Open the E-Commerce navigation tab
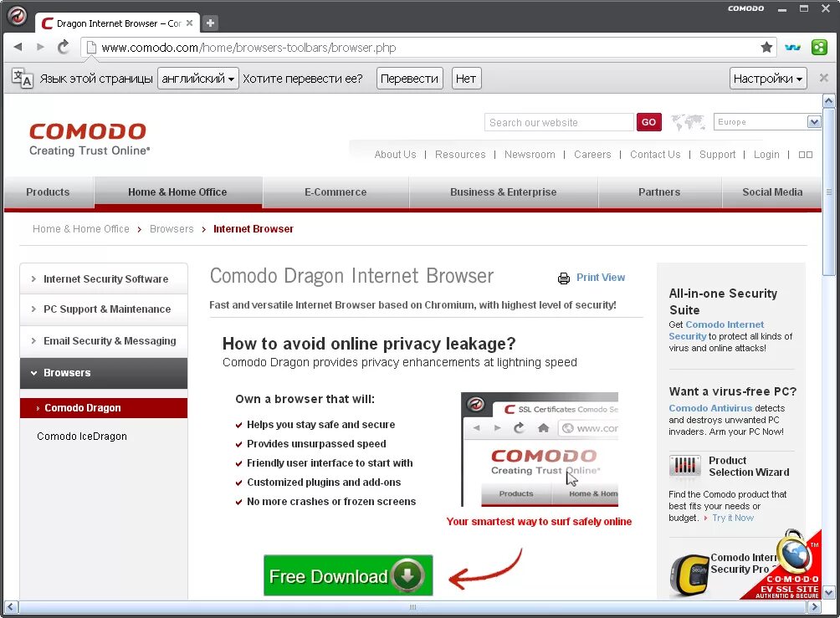The image size is (840, 618). click(335, 192)
